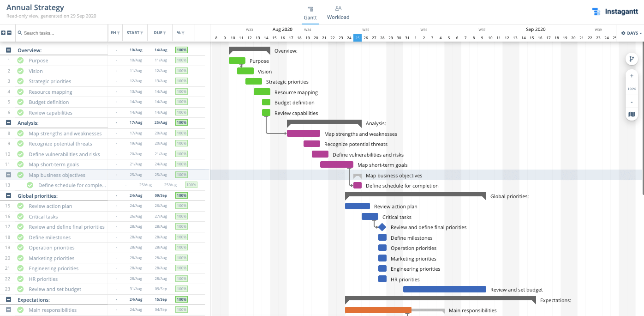644x316 pixels.
Task: Toggle completion checkmark on Purpose task
Action: [19, 61]
